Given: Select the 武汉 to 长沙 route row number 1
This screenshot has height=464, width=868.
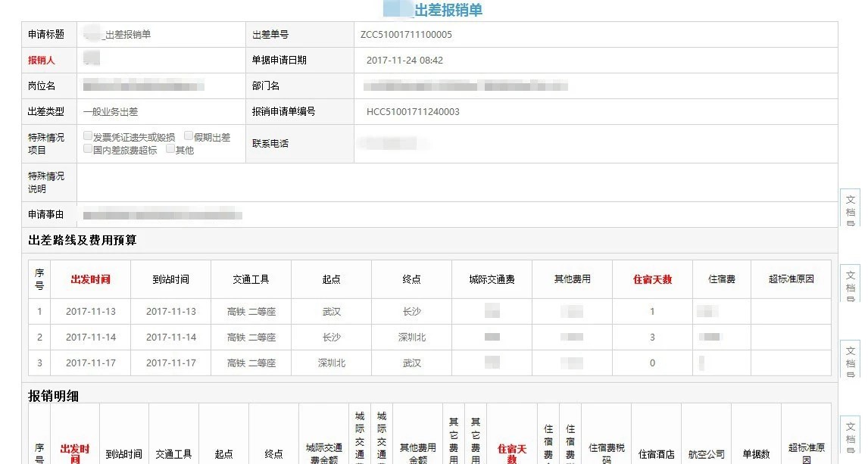Looking at the screenshot, I should point(39,312).
